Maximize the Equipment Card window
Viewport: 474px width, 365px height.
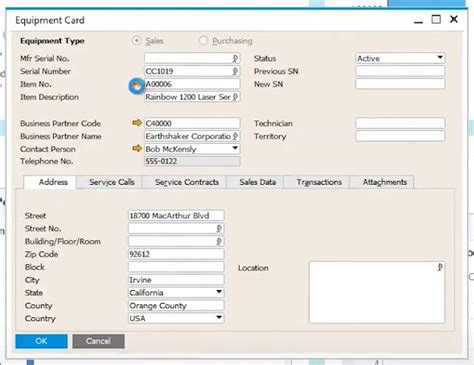436,19
